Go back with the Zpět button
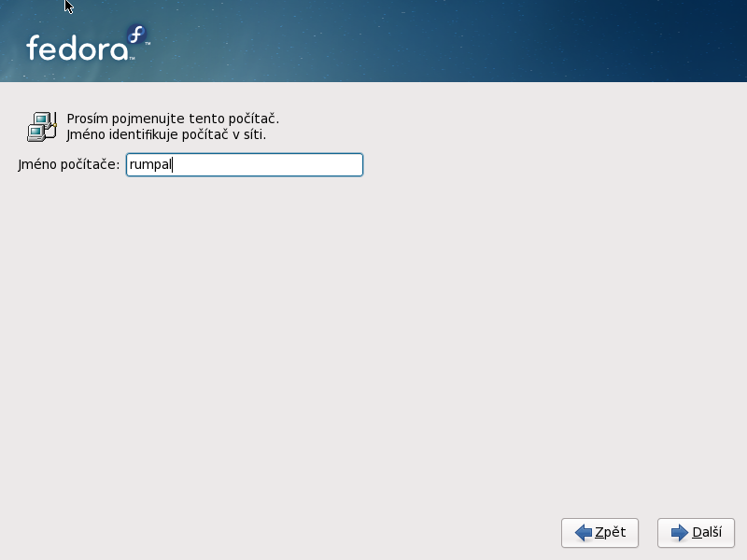The width and height of the screenshot is (747, 560). 599,533
